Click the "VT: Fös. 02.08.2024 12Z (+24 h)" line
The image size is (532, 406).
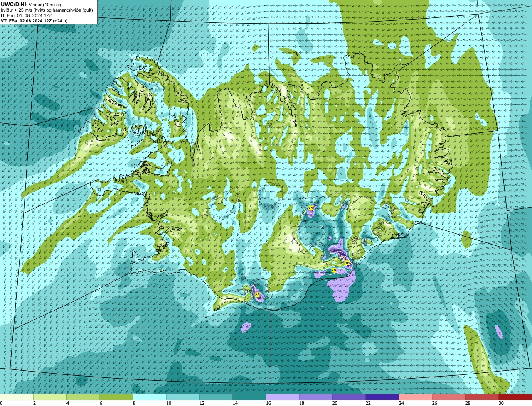[x=34, y=20]
